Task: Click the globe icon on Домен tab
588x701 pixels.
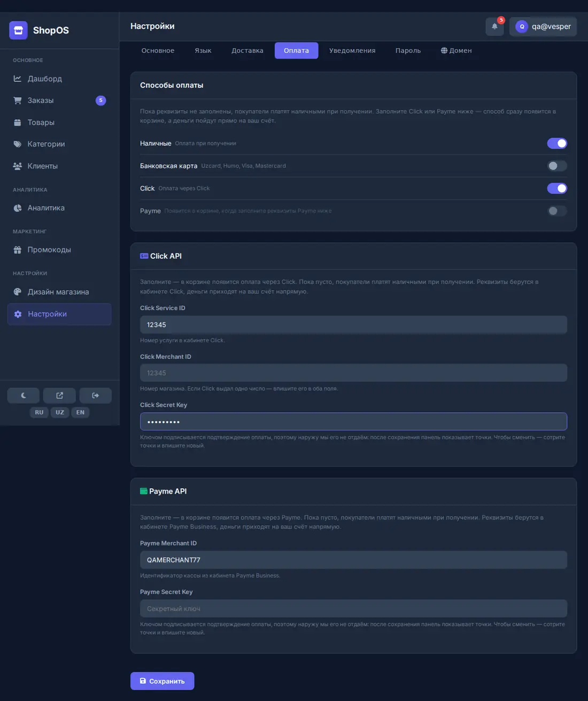Action: click(x=444, y=50)
